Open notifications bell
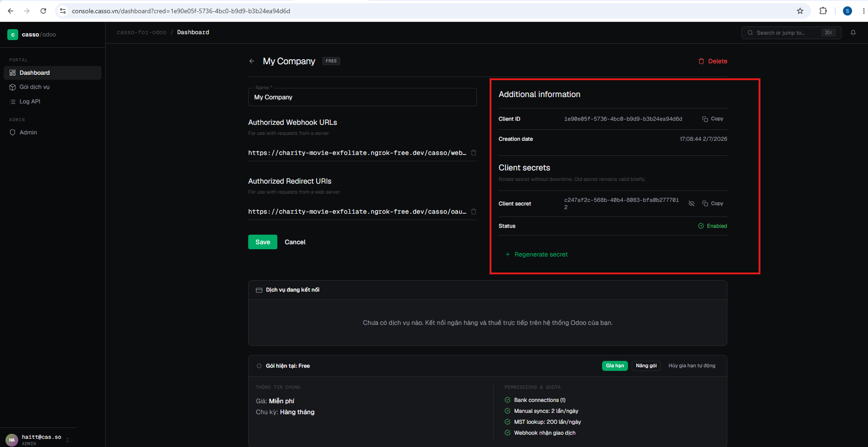Image resolution: width=868 pixels, height=447 pixels. (853, 33)
